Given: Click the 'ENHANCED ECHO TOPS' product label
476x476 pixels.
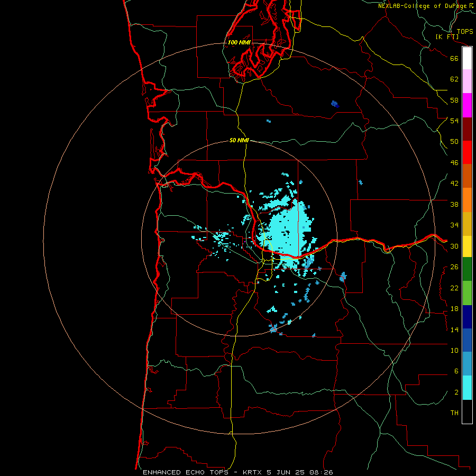Looking at the screenshot, I should [186, 472].
